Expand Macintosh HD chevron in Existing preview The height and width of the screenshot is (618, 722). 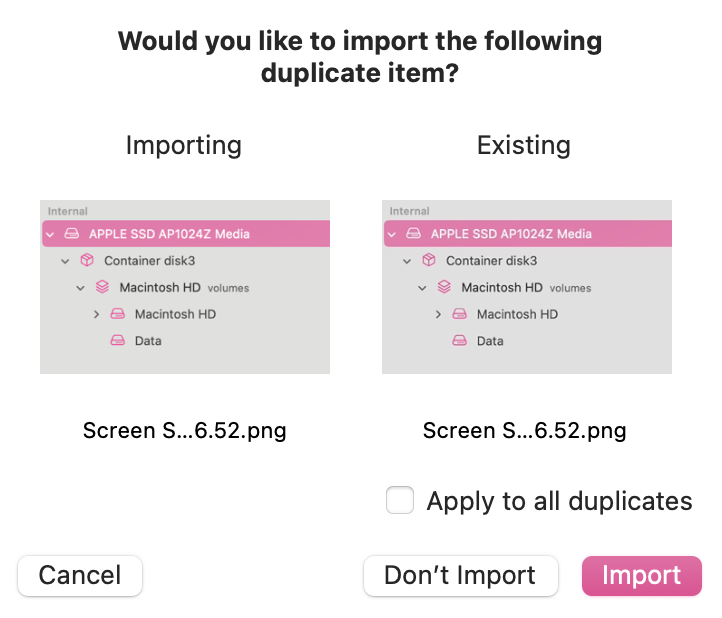pyautogui.click(x=438, y=314)
